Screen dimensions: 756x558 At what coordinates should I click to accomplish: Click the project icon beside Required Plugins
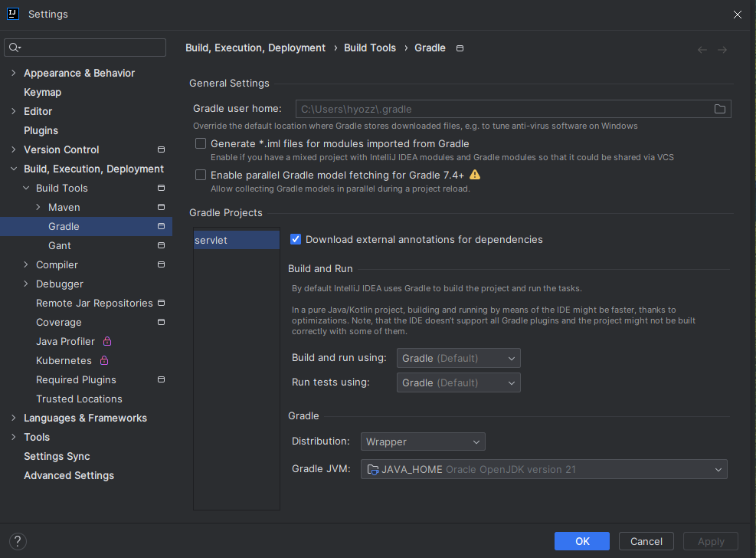(x=161, y=379)
